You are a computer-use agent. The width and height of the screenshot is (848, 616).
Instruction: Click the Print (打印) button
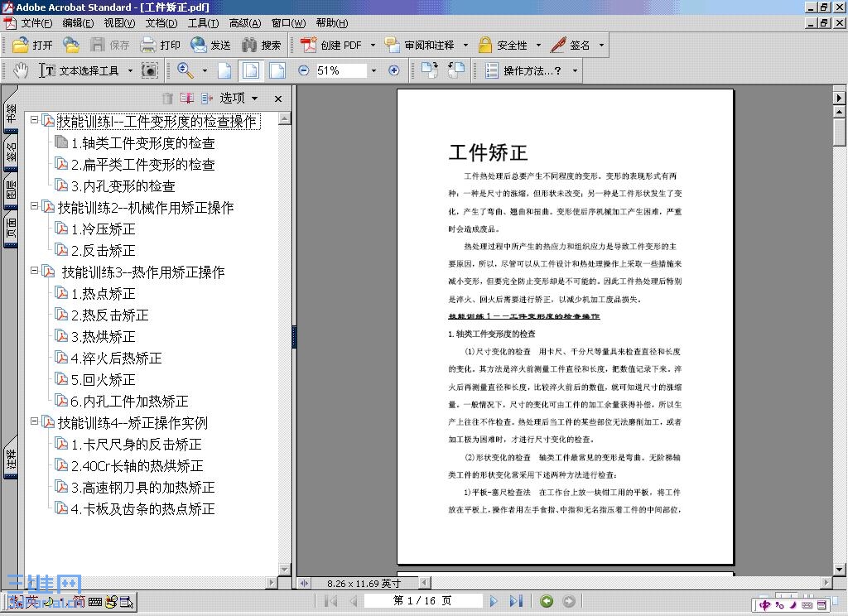pyautogui.click(x=160, y=45)
